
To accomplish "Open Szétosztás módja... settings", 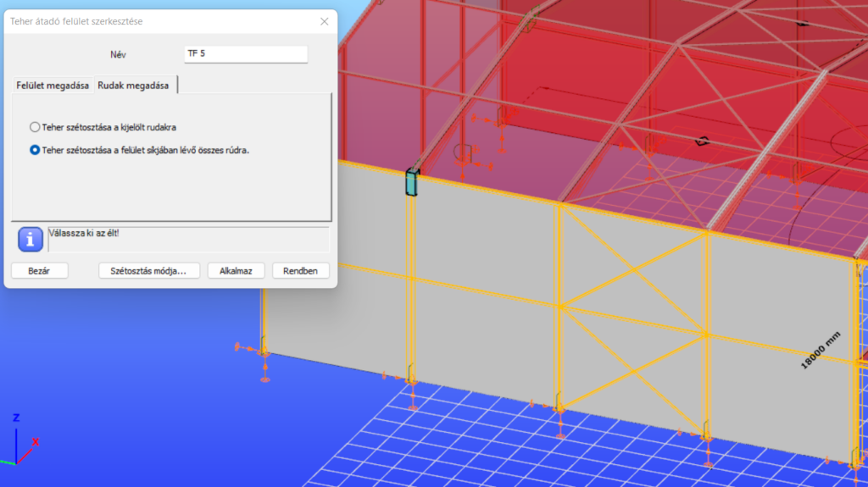I will coord(149,270).
